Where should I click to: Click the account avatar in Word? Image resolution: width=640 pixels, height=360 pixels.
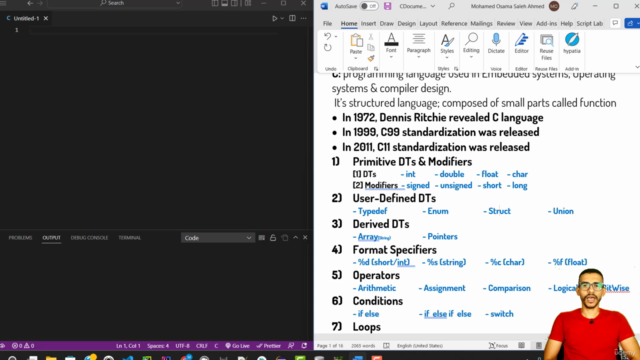coord(554,6)
